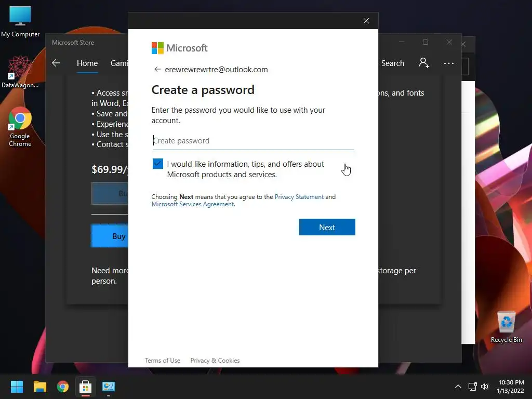This screenshot has width=532, height=399.
Task: Show hidden system tray icons
Action: point(458,387)
